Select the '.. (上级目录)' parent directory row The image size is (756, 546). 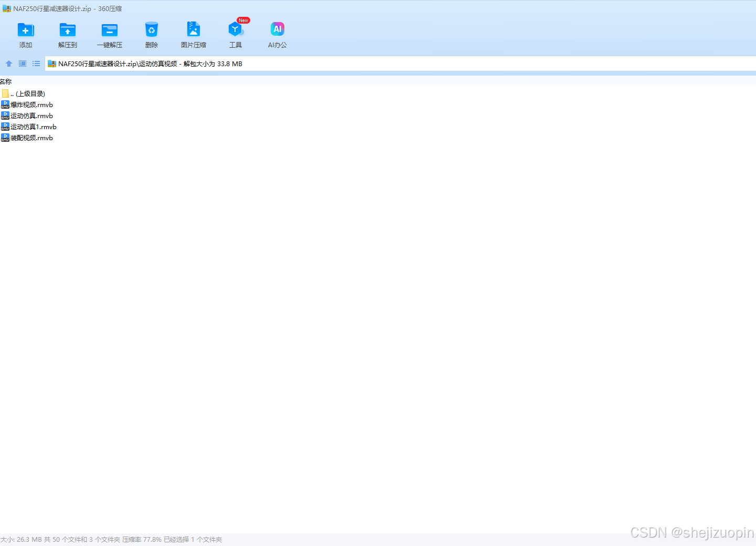tap(24, 93)
